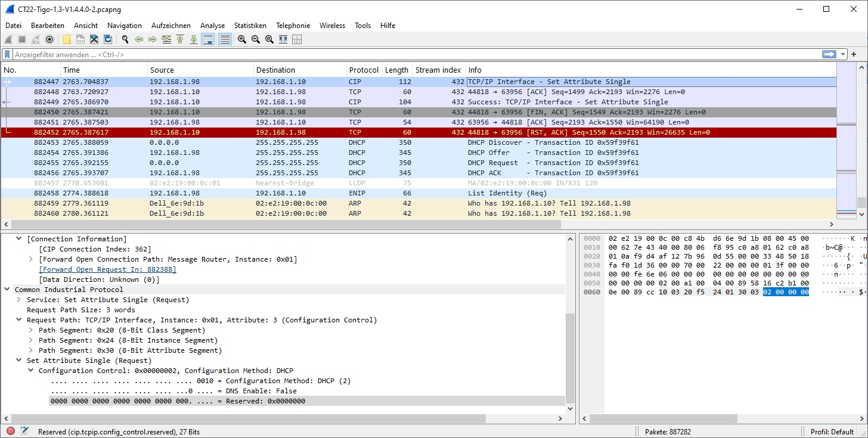Click the expert information red circle icon
The image size is (868, 438).
[x=11, y=431]
